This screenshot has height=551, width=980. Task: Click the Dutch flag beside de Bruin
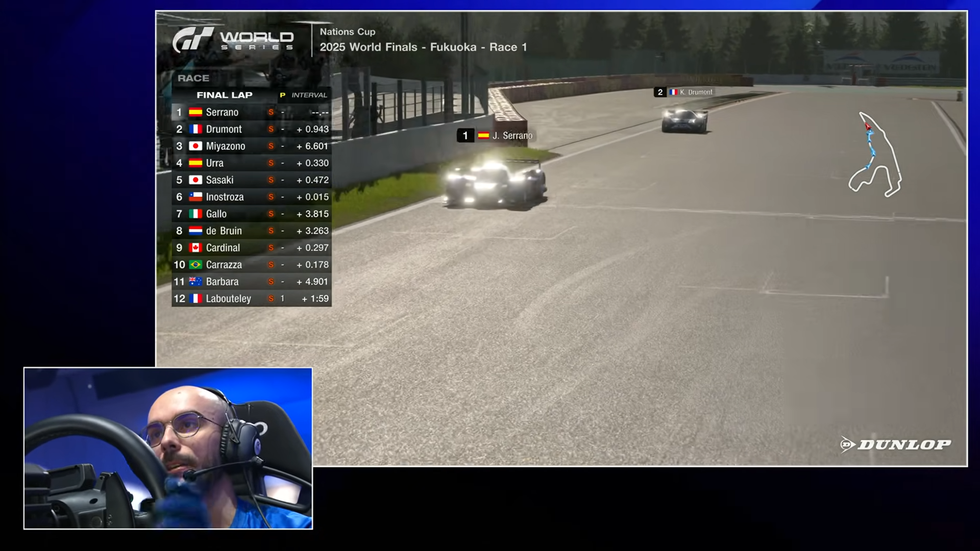tap(195, 231)
